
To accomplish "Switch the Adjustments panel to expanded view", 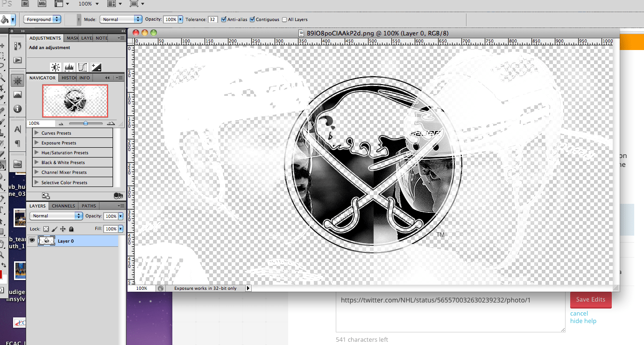I will [45, 196].
